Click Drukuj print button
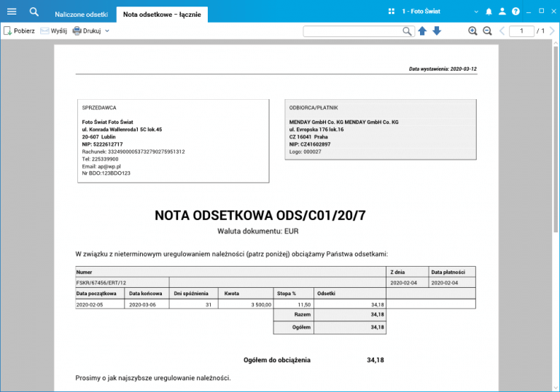560x392 pixels. pyautogui.click(x=87, y=31)
